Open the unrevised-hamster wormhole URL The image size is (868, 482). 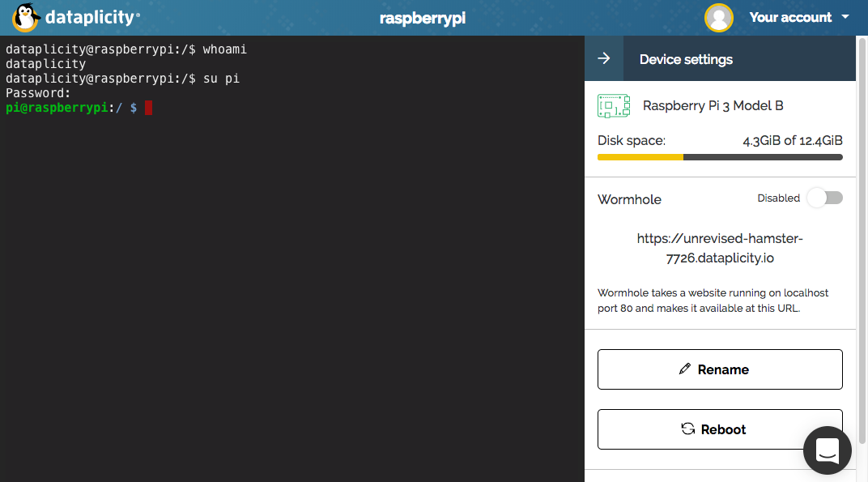point(720,248)
